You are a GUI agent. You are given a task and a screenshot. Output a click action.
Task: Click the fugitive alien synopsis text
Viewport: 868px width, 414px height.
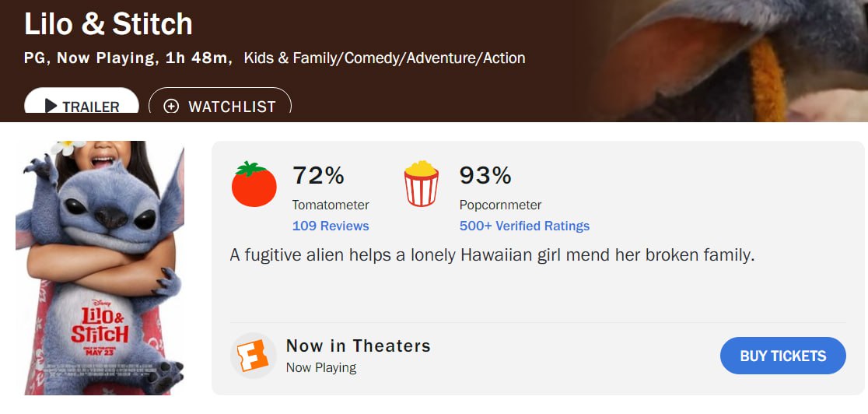pos(492,255)
